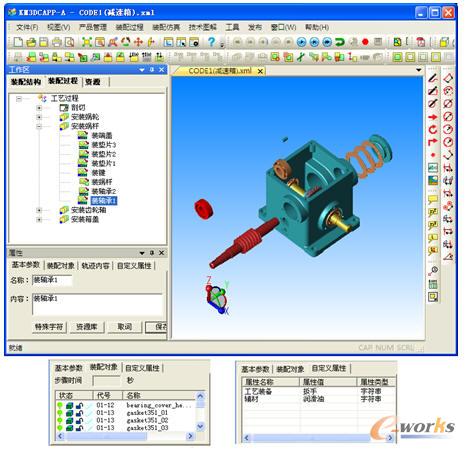Collapse the 安装蜗杆 tree node
Viewport: 465px width, 450px height.
(x=39, y=126)
